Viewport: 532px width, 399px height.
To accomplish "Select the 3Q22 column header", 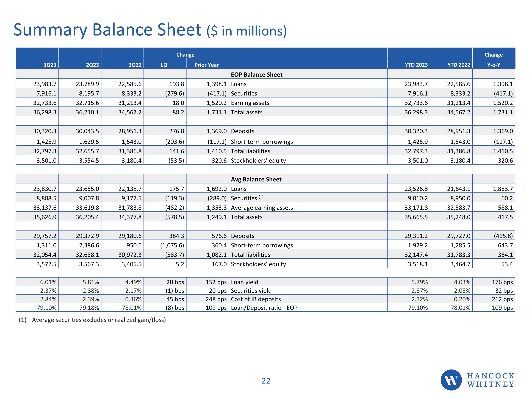I will coord(135,65).
